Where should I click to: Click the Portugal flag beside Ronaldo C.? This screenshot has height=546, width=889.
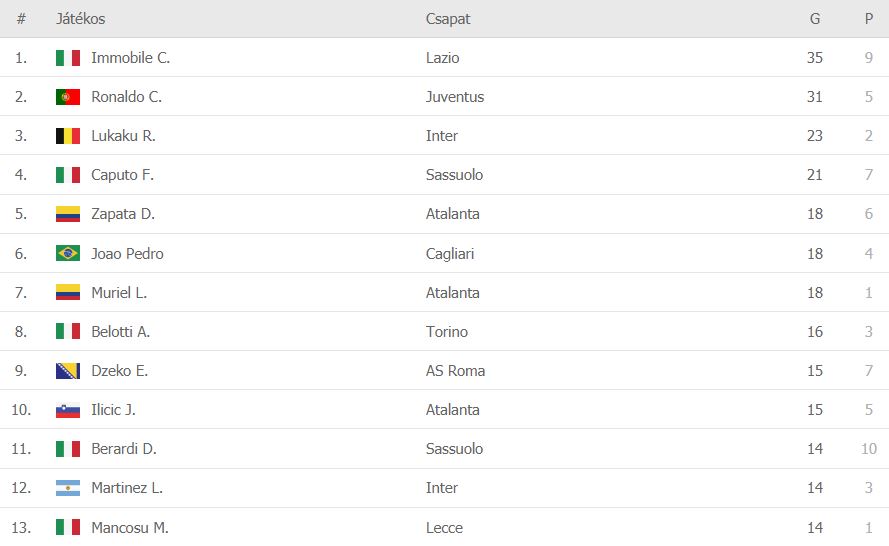(67, 97)
